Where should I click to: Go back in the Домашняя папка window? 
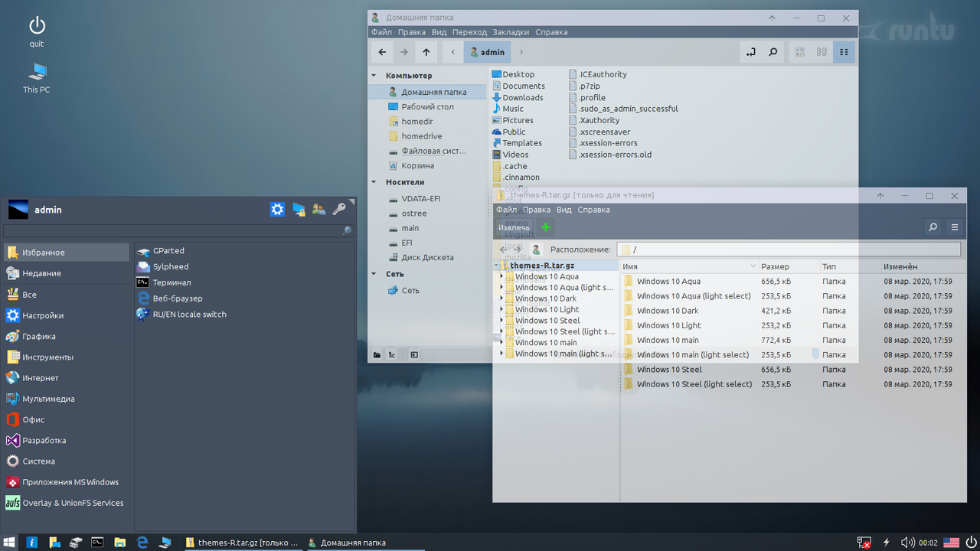tap(382, 52)
